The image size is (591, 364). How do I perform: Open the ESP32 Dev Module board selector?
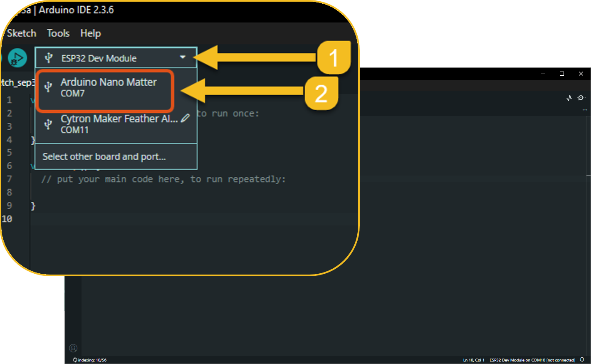(x=116, y=58)
